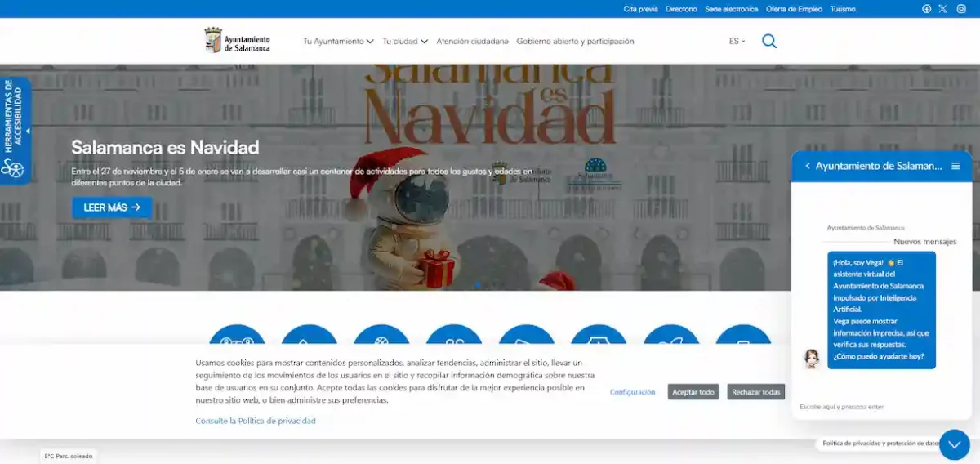Click the back arrow in chat header
This screenshot has width=980, height=464.
[808, 166]
